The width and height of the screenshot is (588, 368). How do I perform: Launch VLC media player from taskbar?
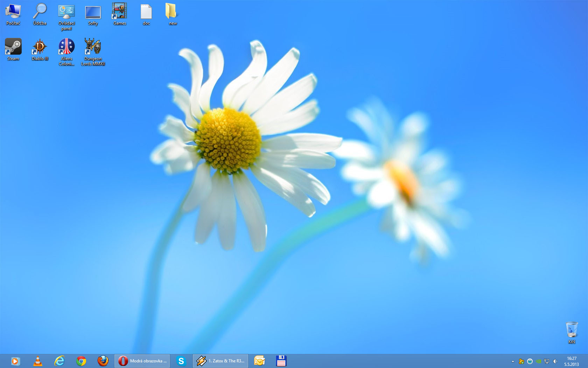click(38, 361)
